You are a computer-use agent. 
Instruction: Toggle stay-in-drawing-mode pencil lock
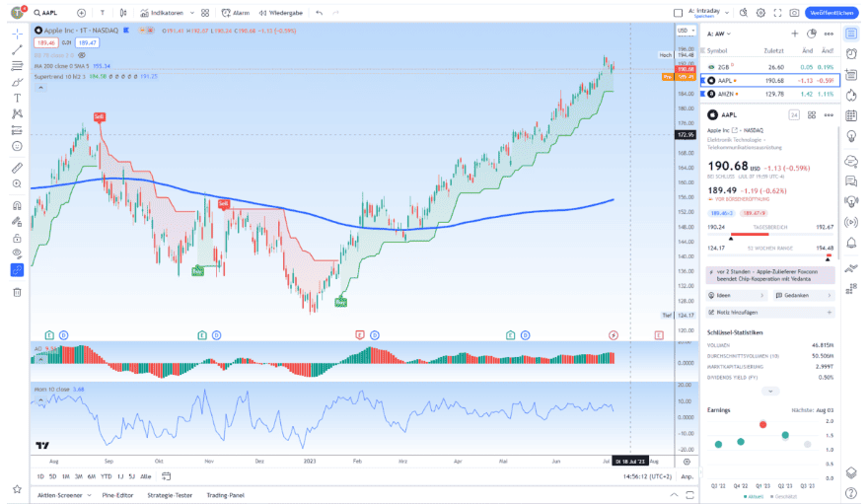point(17,222)
